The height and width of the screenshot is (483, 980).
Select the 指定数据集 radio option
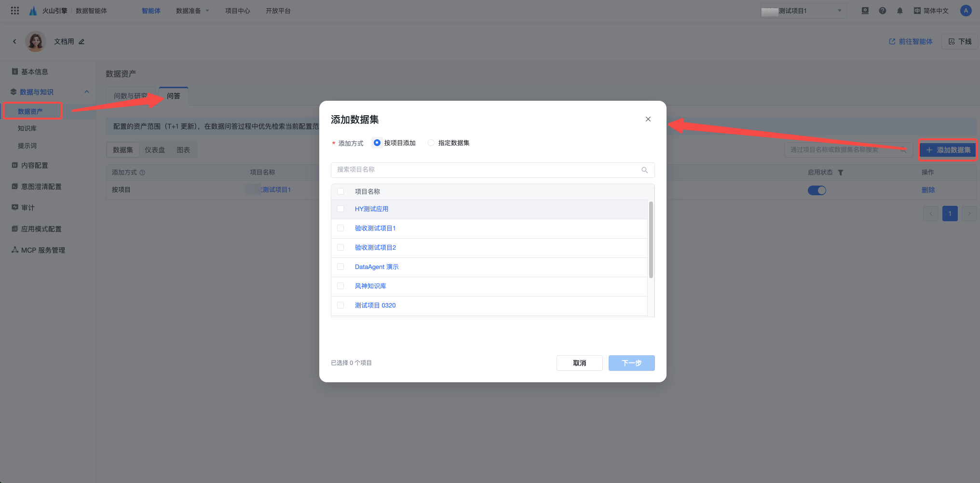pyautogui.click(x=431, y=143)
